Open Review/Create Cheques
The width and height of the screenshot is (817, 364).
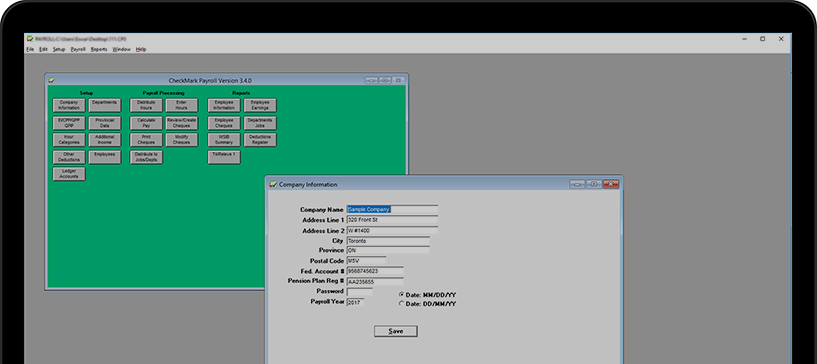(x=182, y=123)
